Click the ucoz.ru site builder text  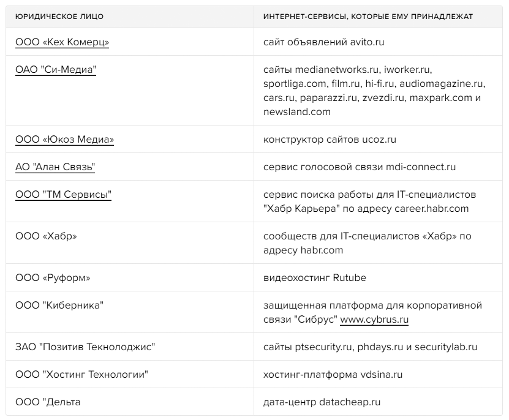(330, 140)
